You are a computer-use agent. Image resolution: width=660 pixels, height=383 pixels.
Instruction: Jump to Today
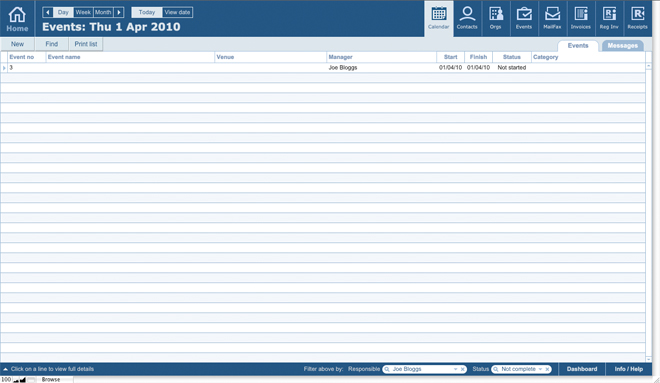click(x=147, y=12)
